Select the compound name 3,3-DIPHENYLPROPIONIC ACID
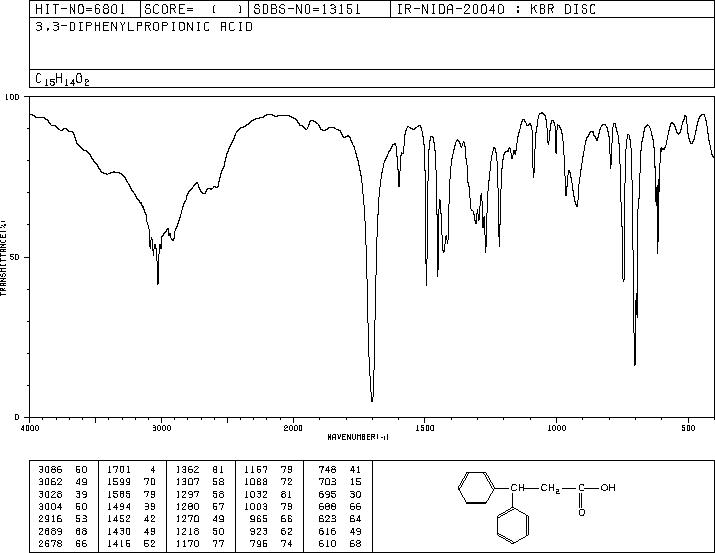Screen dimensions: 715x553 (x=144, y=27)
